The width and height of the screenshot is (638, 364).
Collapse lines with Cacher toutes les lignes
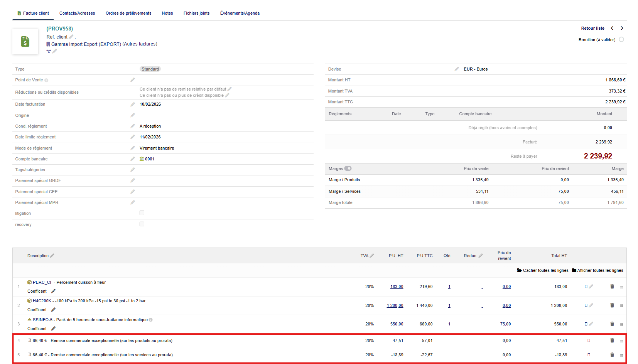[x=543, y=270]
